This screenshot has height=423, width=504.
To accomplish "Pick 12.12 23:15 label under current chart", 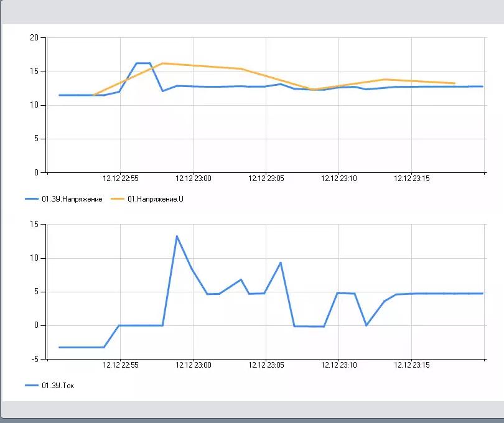I will click(x=412, y=365).
